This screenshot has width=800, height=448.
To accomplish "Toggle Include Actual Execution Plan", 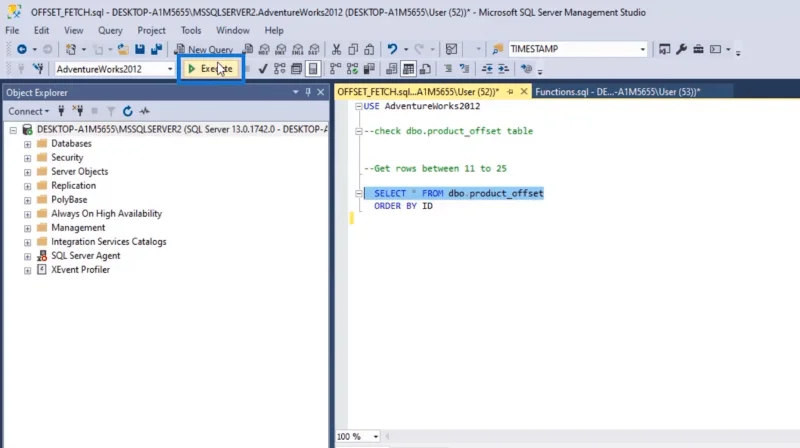I will (x=335, y=69).
